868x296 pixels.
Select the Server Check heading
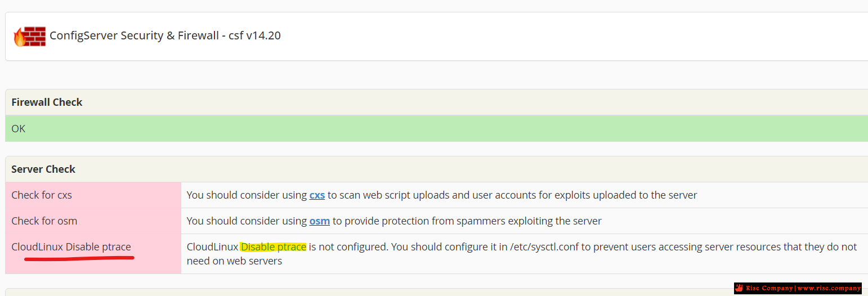point(43,169)
